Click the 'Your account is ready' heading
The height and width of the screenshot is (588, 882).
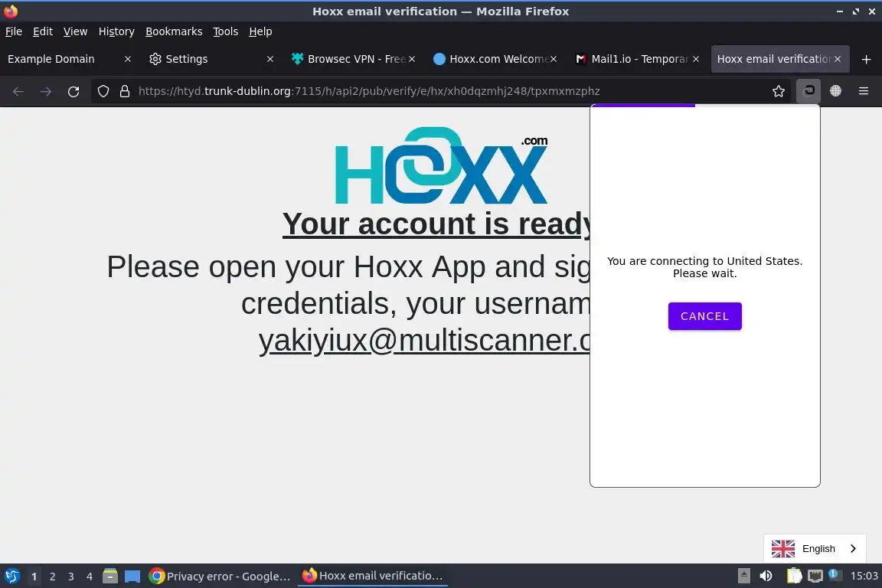tap(436, 224)
